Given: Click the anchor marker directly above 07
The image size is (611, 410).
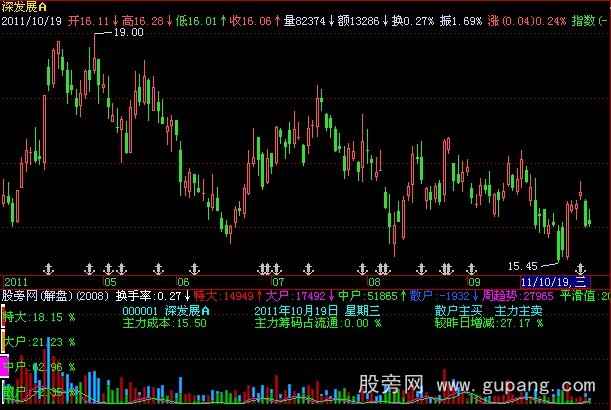Looking at the screenshot, I should pos(277,269).
